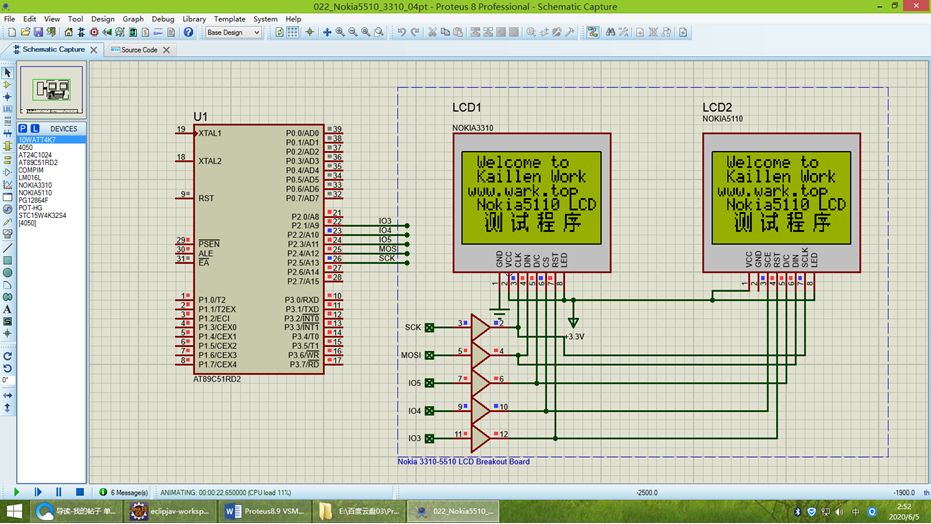Open the Template menu
This screenshot has width=931, height=524.
pos(229,19)
